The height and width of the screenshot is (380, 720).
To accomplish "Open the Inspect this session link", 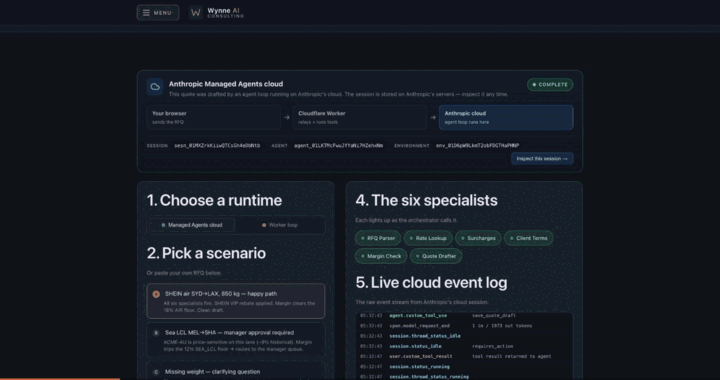I will click(542, 159).
